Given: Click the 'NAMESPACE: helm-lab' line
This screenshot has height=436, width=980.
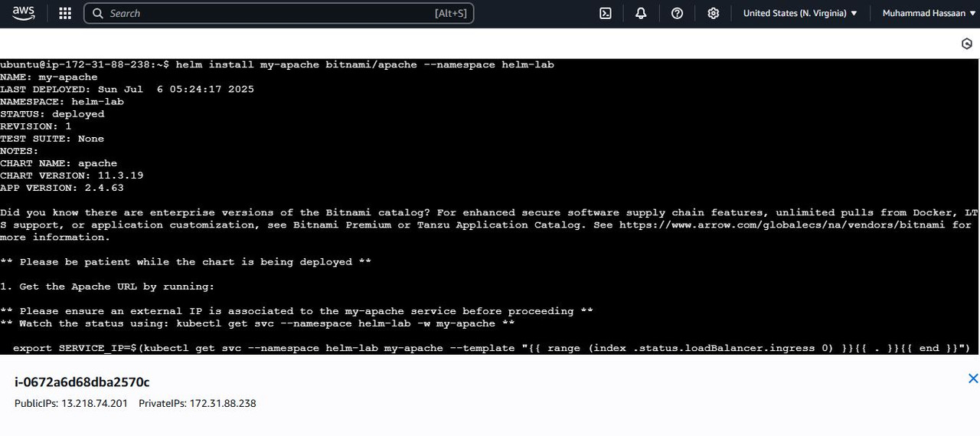Looking at the screenshot, I should pos(62,102).
